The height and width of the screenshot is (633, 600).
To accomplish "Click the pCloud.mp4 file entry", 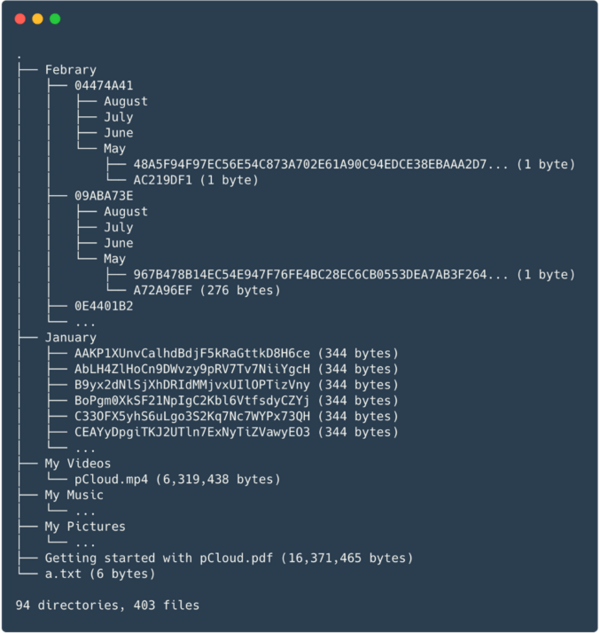I will point(110,479).
